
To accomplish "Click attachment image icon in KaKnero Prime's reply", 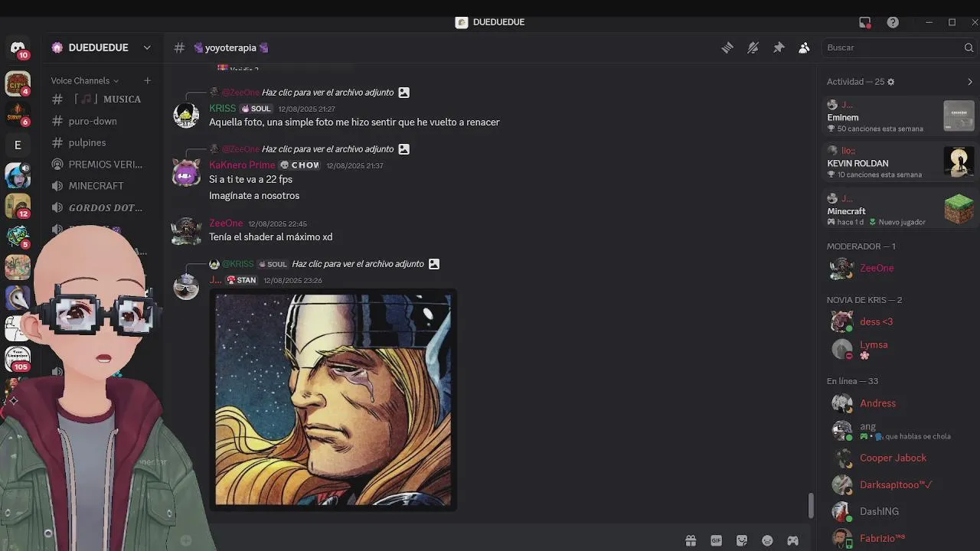I will click(x=404, y=149).
